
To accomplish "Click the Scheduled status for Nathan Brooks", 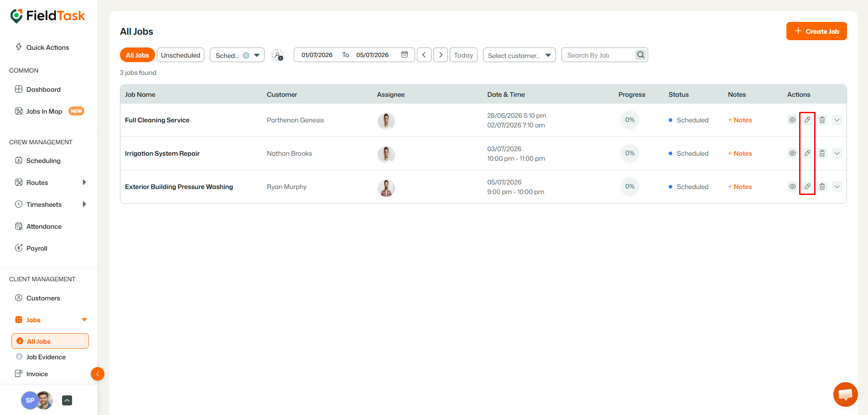I will coord(689,153).
